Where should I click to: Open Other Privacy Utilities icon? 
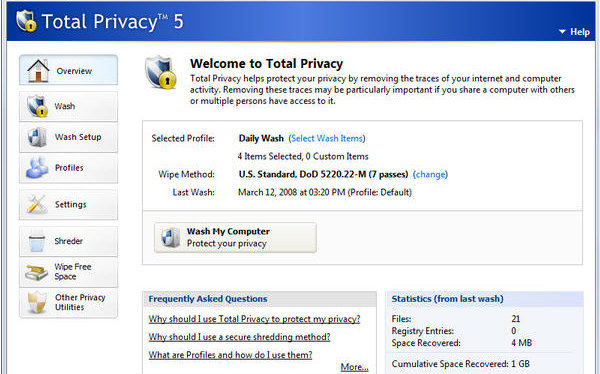click(x=37, y=302)
